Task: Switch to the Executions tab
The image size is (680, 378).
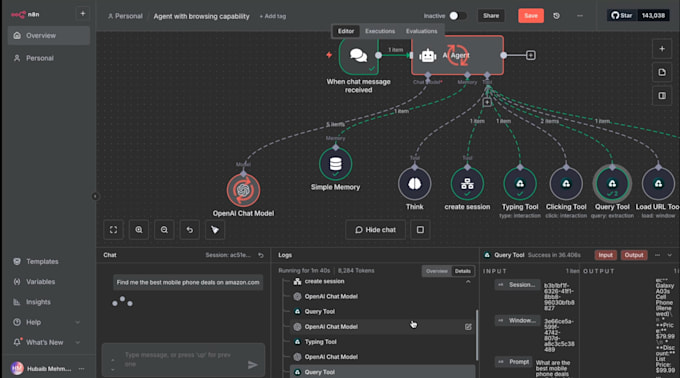Action: pyautogui.click(x=380, y=31)
